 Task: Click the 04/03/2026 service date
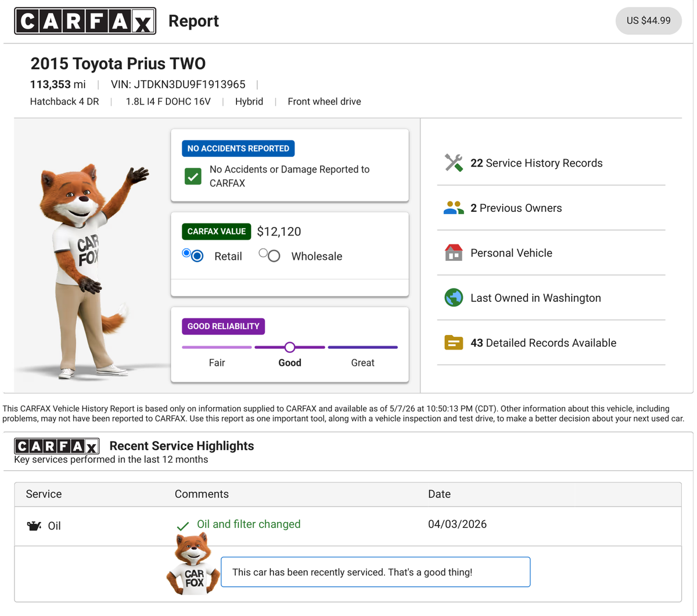(x=457, y=524)
